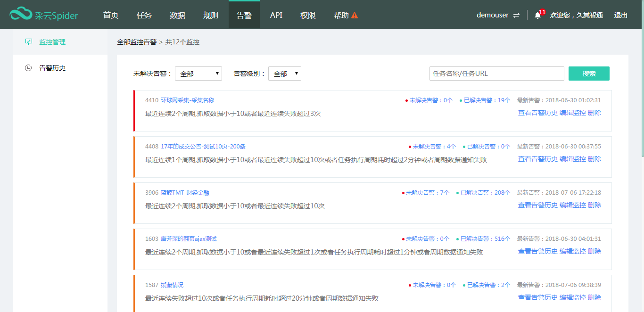The image size is (644, 312).
Task: Open the 帮助 menu
Action: click(341, 15)
